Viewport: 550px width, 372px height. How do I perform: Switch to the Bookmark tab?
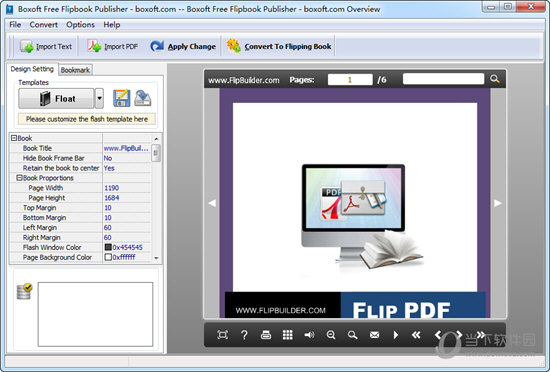pos(75,70)
